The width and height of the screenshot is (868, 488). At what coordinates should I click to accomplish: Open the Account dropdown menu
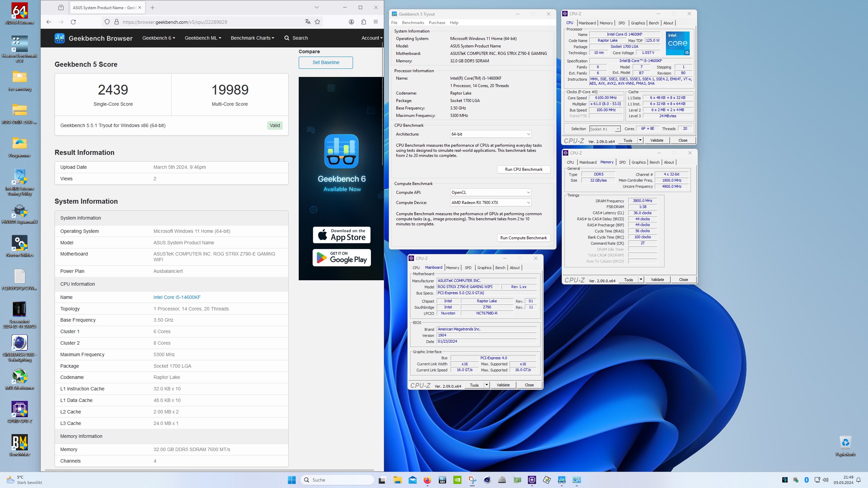[x=372, y=38]
